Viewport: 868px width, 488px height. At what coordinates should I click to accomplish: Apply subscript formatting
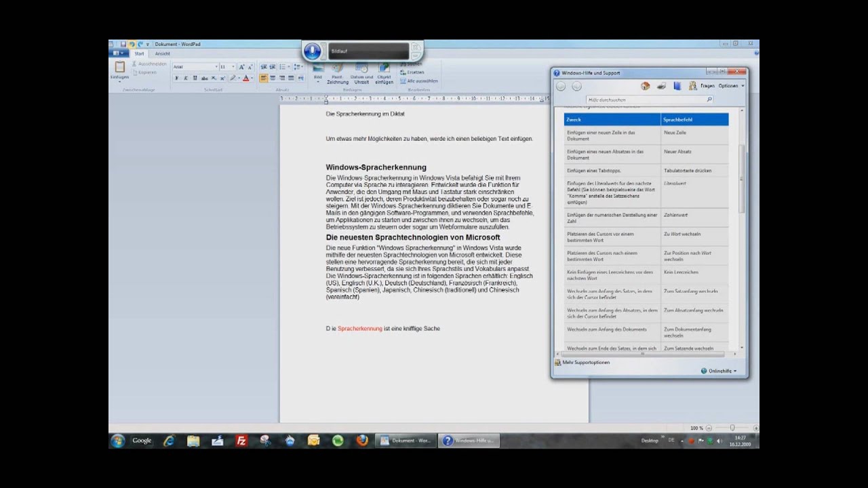[214, 78]
